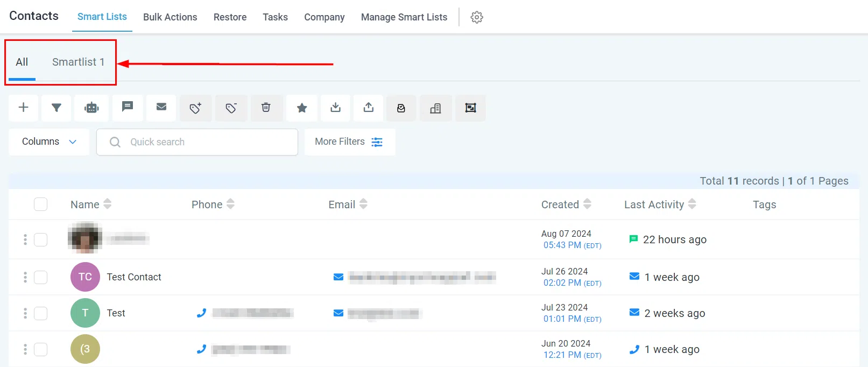Click phone icon in the (3 avatar row
This screenshot has width=868, height=367.
[x=202, y=349]
